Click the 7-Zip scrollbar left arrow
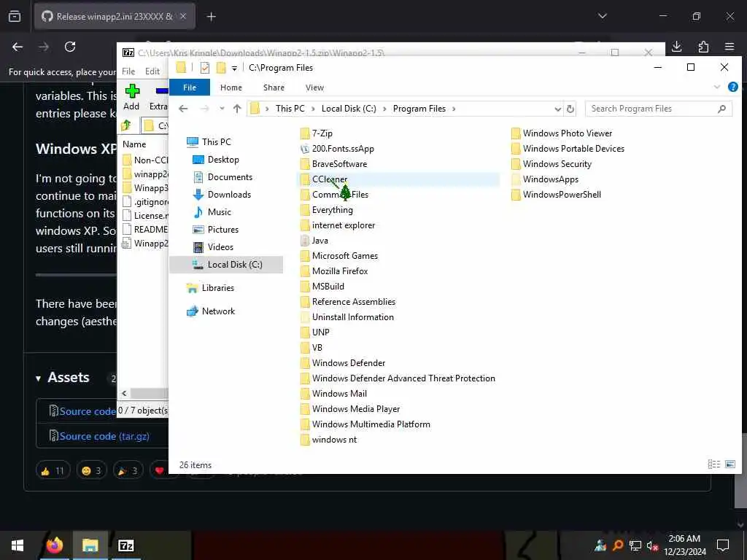 tap(124, 393)
